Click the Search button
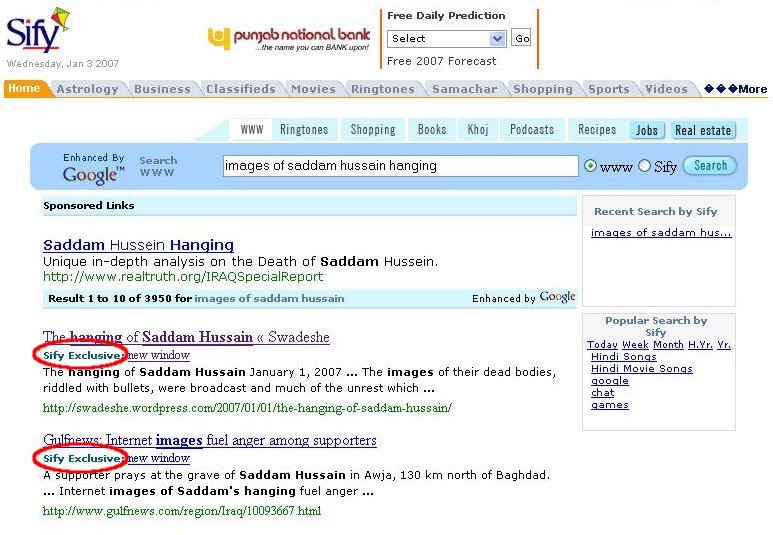 710,166
